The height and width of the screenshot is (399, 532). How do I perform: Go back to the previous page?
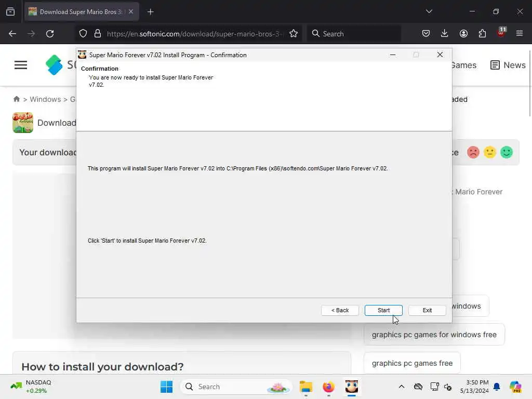[x=12, y=34]
